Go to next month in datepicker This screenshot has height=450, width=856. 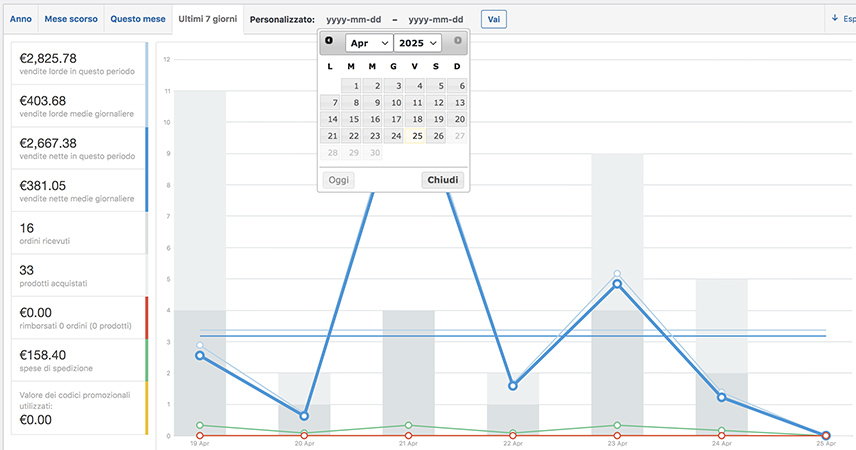point(458,41)
